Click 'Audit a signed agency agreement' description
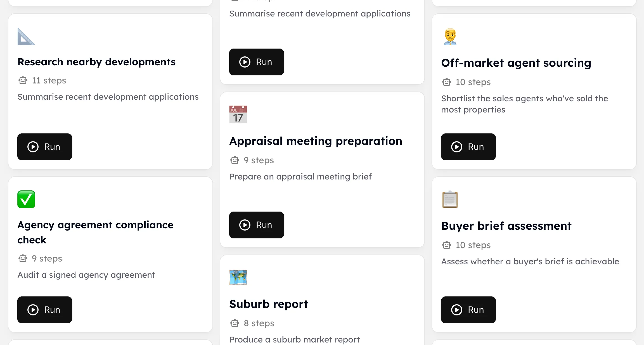644x345 pixels. [86, 275]
